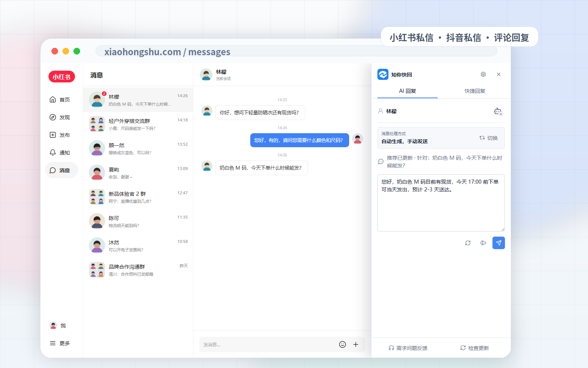Open the 林檬 conversation in the list

138,100
